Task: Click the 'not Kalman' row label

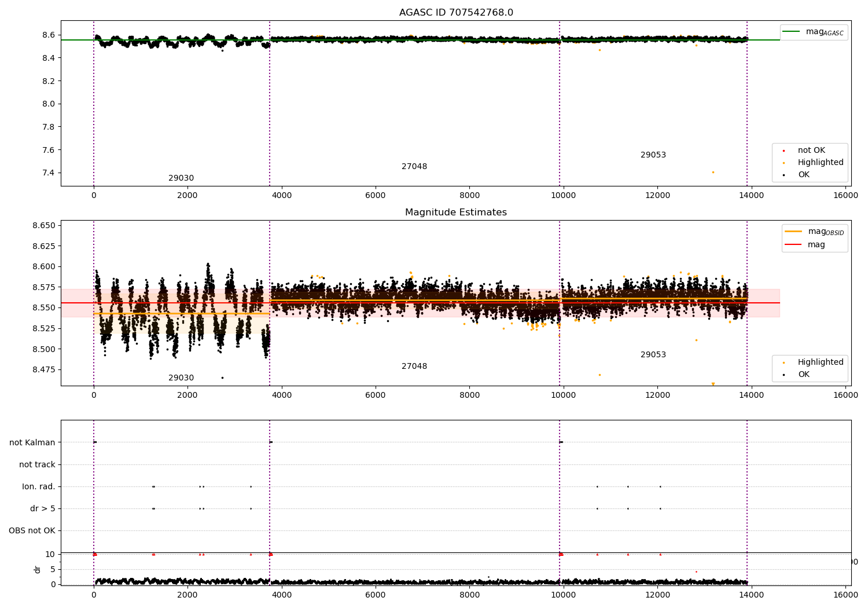Action: pos(32,443)
